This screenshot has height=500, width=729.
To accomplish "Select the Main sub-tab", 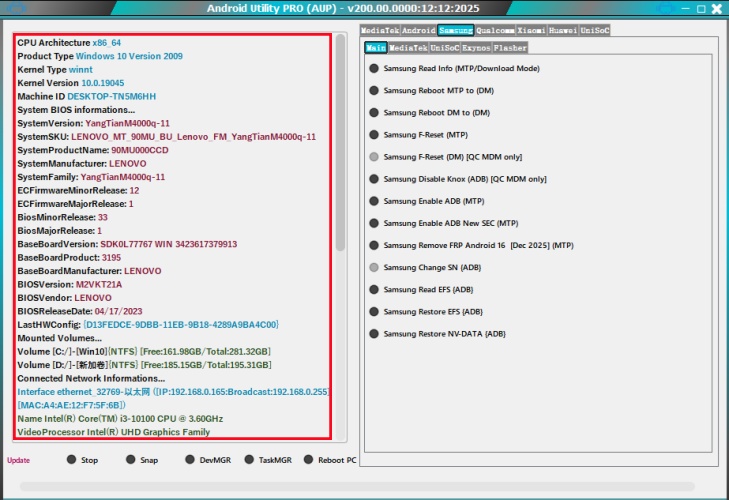I will point(376,47).
